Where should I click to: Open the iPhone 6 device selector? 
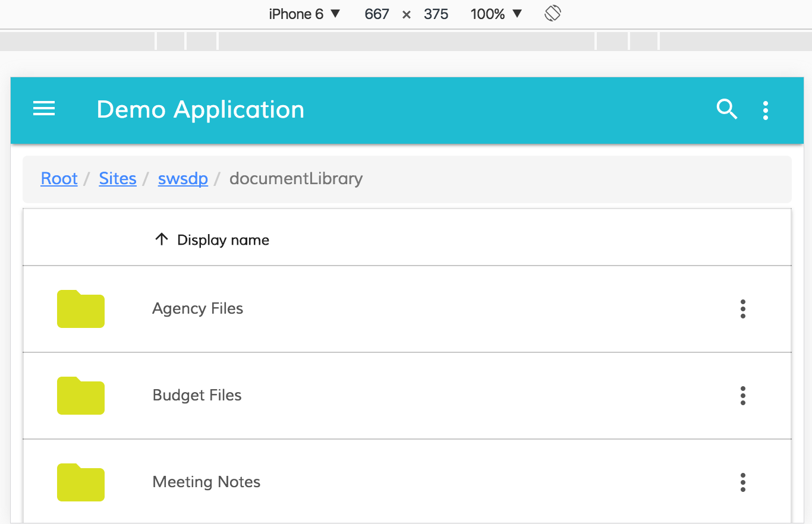(297, 14)
